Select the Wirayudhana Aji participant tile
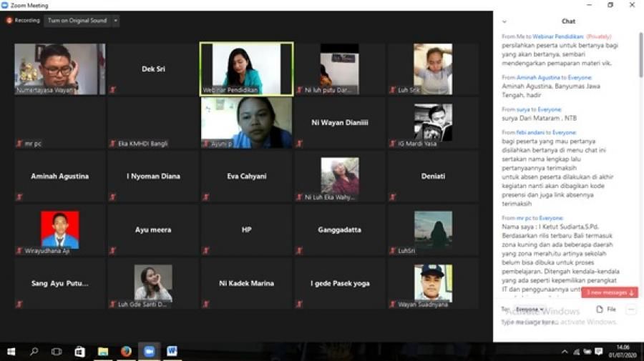The width and height of the screenshot is (644, 361). point(60,230)
